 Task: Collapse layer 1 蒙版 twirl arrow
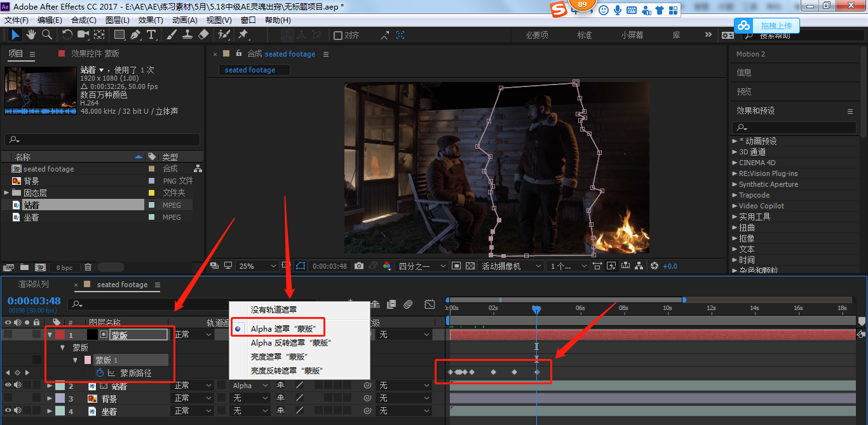point(50,335)
